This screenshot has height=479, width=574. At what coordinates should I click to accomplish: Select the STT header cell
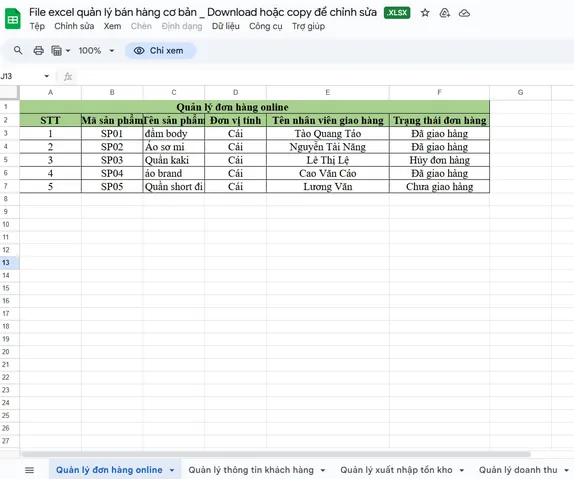click(51, 120)
